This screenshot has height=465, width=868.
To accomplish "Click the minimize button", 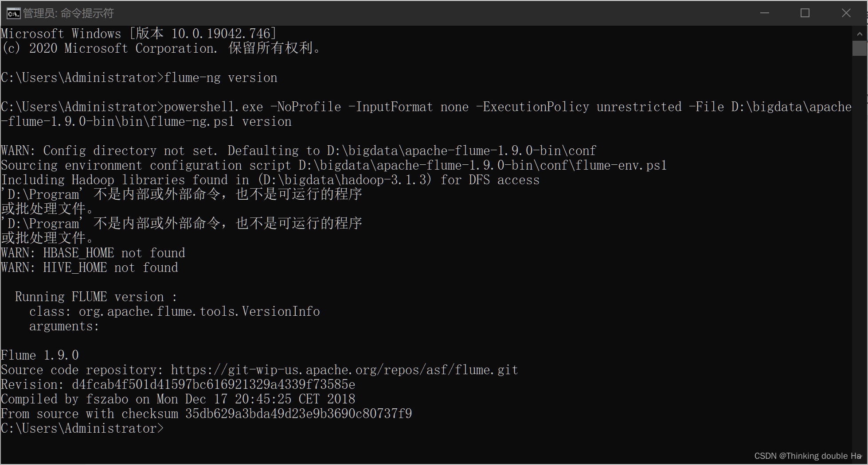I will tap(764, 13).
